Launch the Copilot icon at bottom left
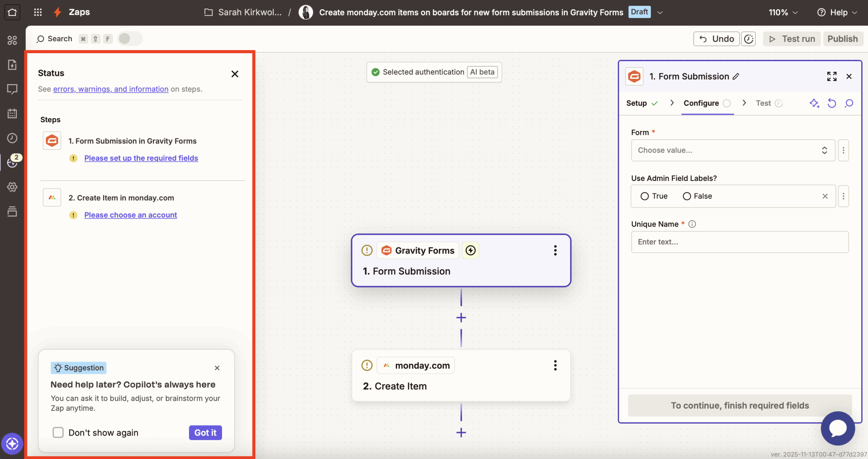 [12, 444]
